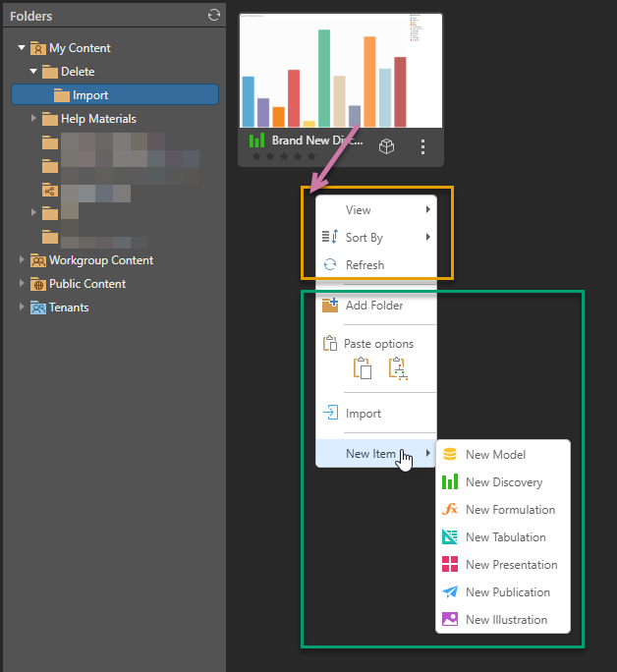Expand the Workgroup Content node
The image size is (617, 672).
point(22,260)
